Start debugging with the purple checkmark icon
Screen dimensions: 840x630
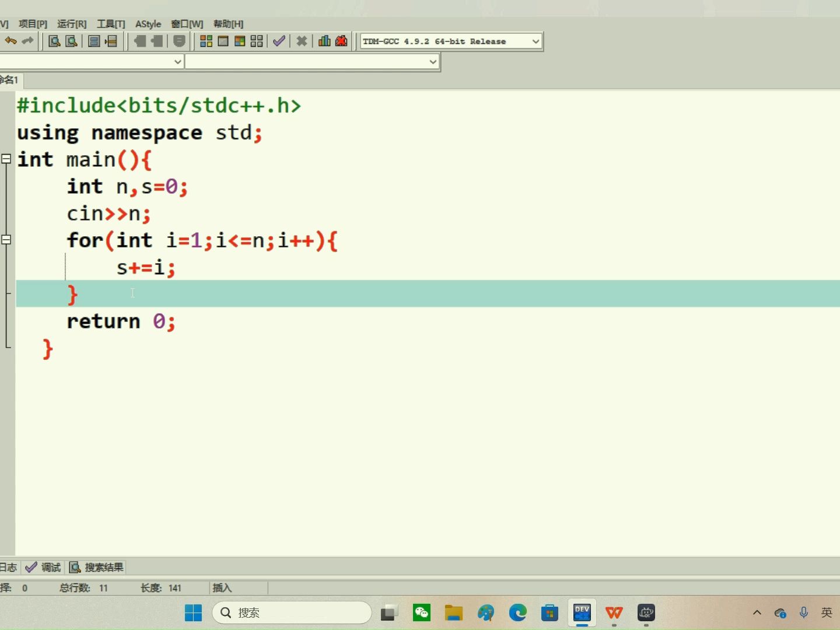pyautogui.click(x=279, y=41)
